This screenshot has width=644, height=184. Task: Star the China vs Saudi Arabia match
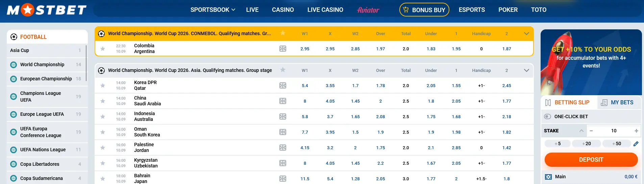pos(103,101)
